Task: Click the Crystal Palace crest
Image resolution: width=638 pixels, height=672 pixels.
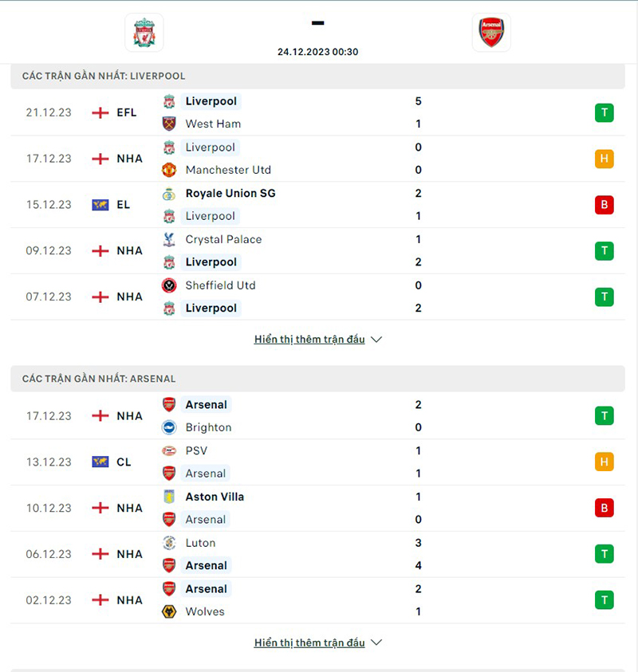Action: pos(169,239)
